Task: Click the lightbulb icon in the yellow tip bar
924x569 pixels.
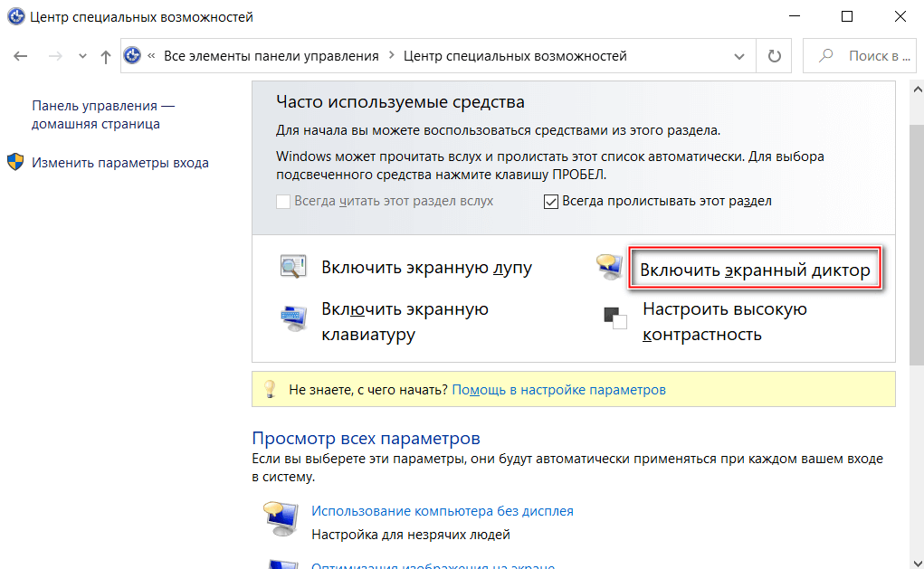Action: pos(269,390)
